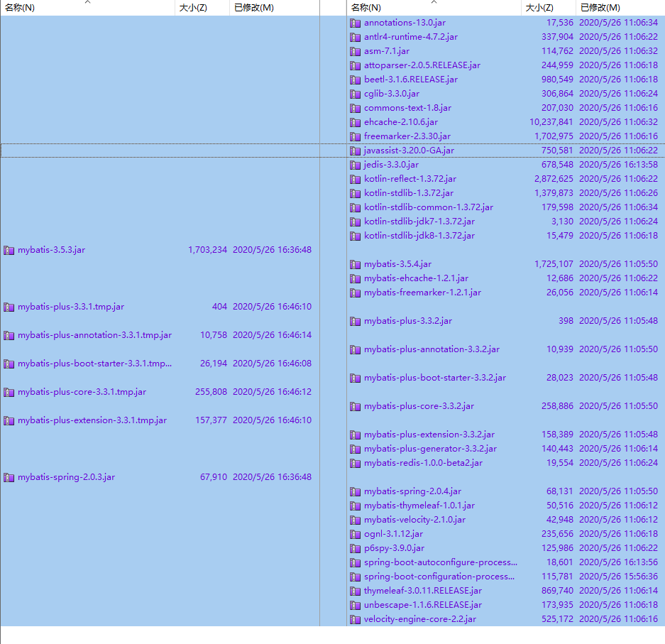Click the jar icon beside mybatis-3.5.3.jar
The image size is (665, 644).
(x=9, y=250)
